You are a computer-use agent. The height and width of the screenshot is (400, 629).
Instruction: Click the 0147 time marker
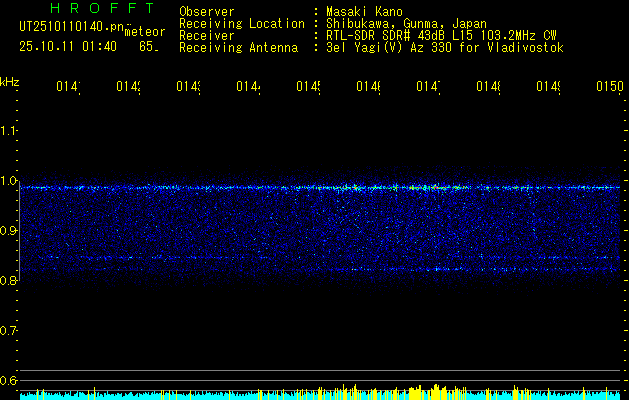[428, 87]
